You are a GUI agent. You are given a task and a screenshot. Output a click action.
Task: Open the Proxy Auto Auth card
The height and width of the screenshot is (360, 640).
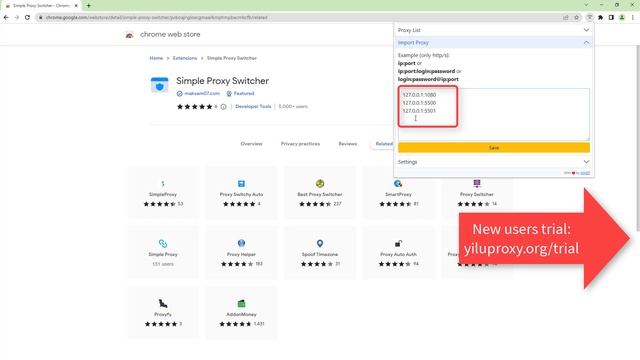[398, 252]
